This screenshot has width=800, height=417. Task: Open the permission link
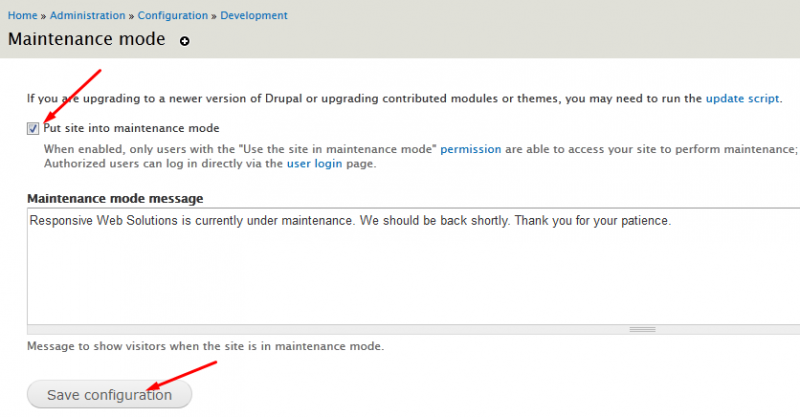[x=470, y=149]
